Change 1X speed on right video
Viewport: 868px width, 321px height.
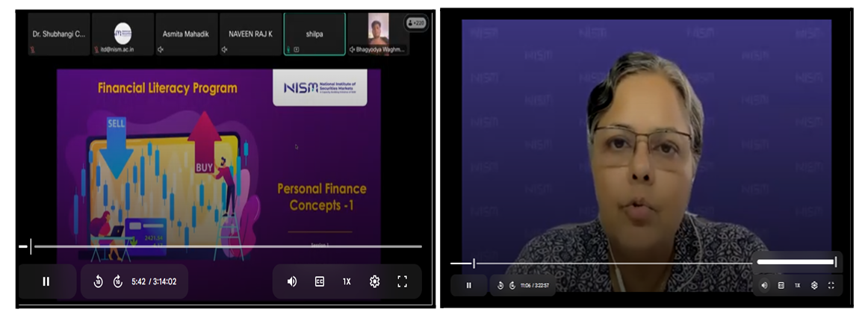(797, 285)
